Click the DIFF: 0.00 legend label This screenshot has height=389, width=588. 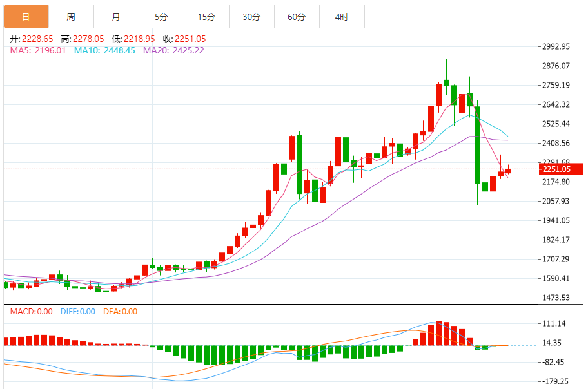(78, 312)
